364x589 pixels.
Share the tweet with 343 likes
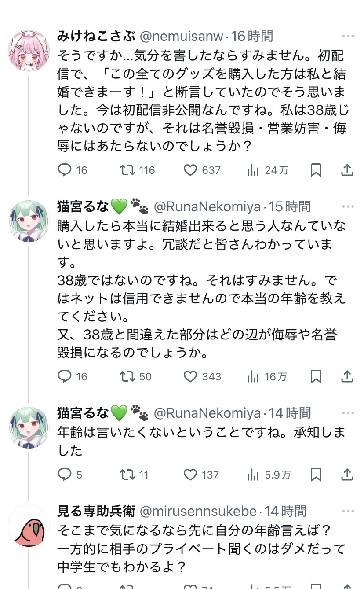click(347, 376)
